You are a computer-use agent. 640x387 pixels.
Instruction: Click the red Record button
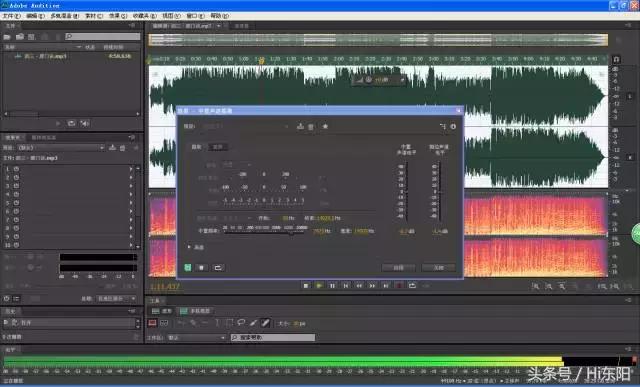tap(399, 286)
